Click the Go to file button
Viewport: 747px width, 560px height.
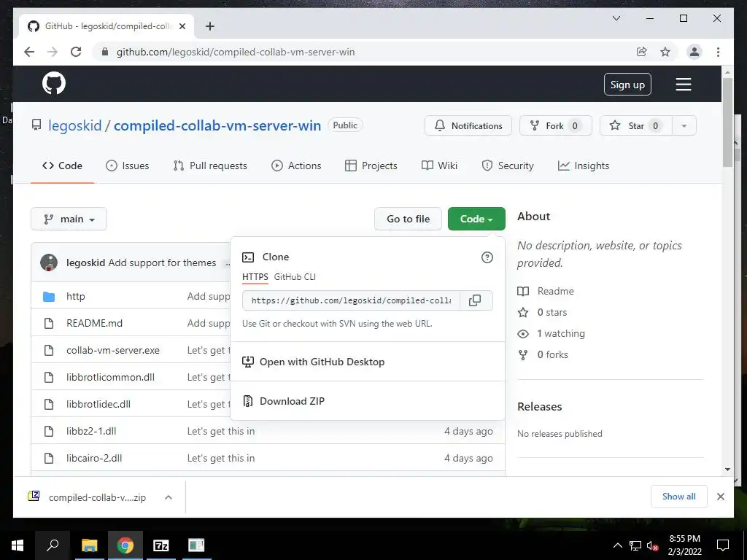click(x=409, y=219)
